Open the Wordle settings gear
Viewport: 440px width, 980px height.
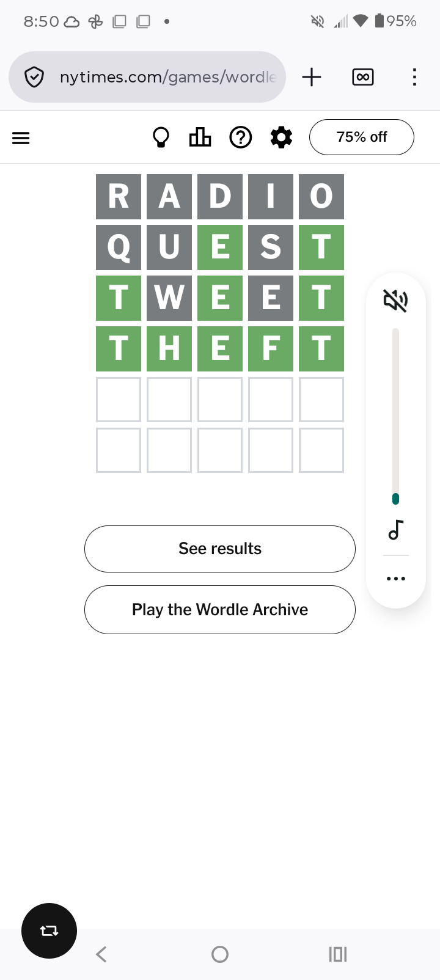(281, 137)
